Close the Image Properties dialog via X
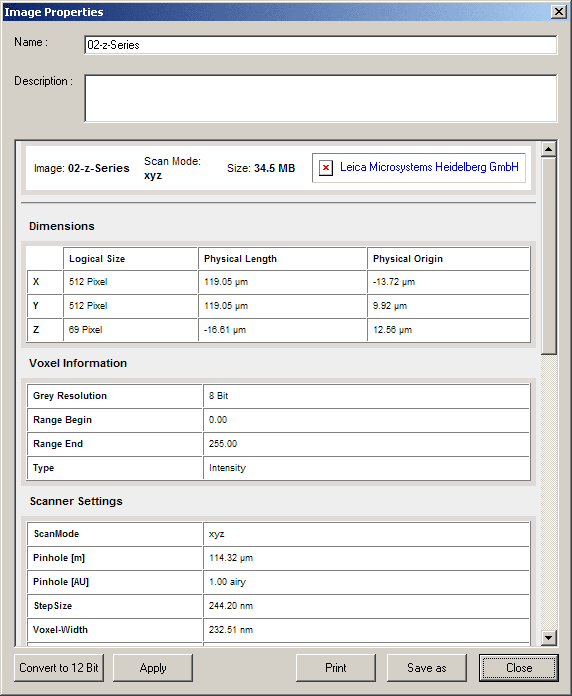The width and height of the screenshot is (572, 696). click(559, 12)
